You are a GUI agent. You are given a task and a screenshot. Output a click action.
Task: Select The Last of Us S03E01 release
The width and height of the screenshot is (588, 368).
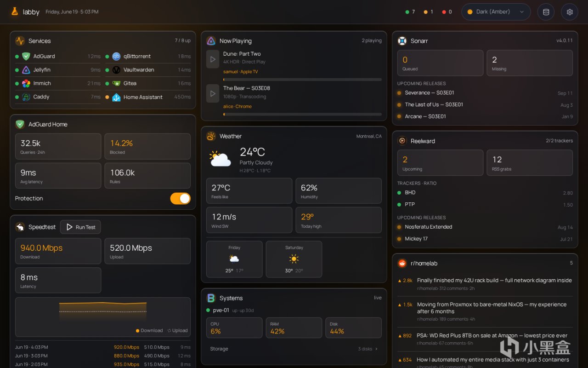[x=485, y=105]
